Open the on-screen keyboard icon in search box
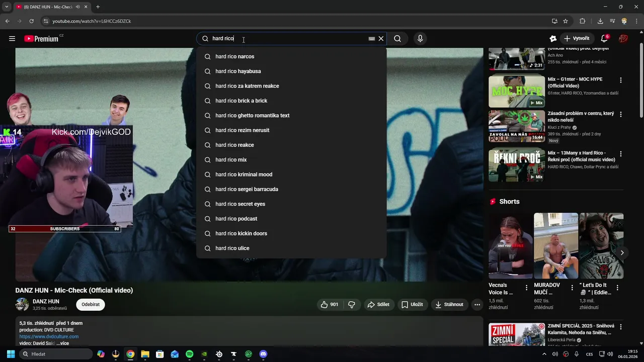 point(371,39)
